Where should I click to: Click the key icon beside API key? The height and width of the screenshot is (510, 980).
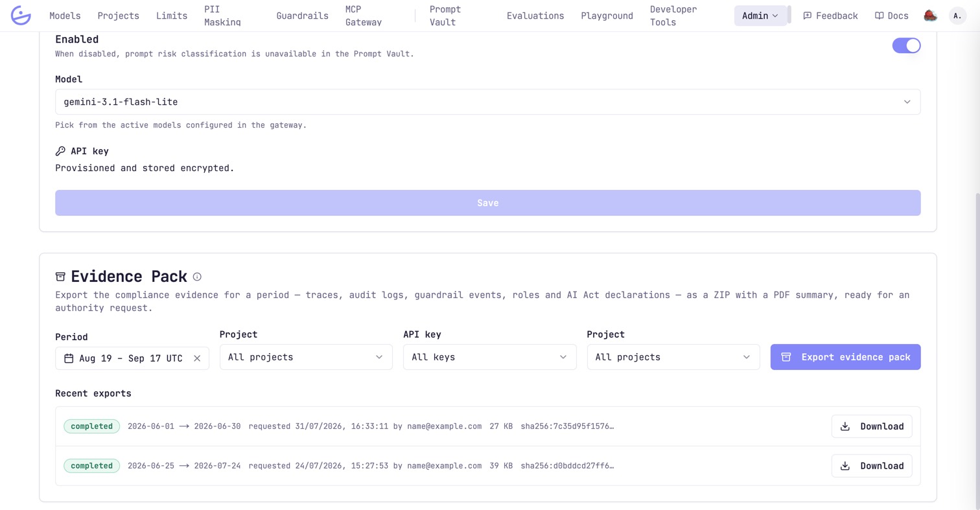(x=60, y=151)
